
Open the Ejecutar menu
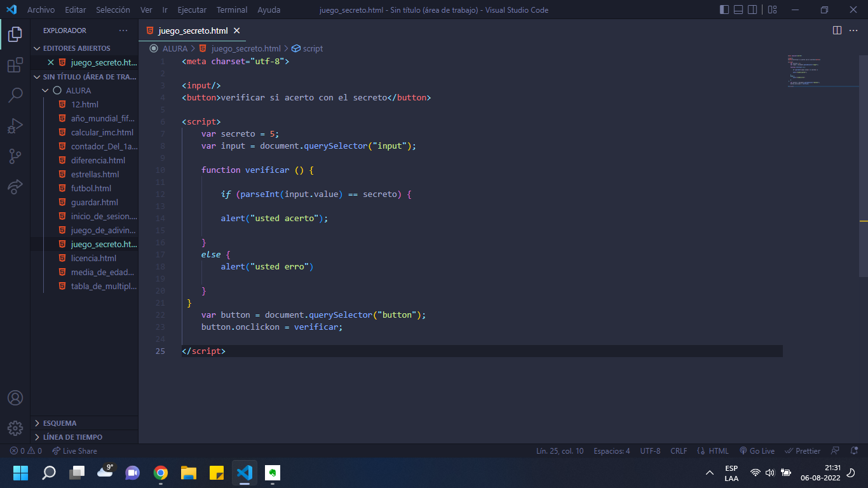pyautogui.click(x=192, y=10)
